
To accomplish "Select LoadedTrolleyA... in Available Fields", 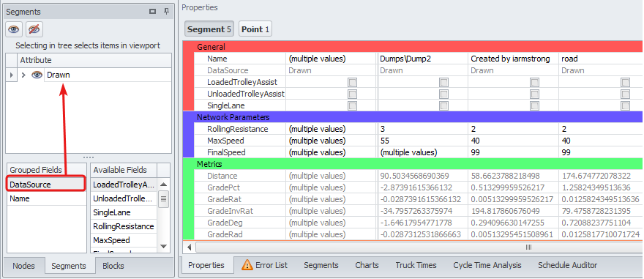I will pyautogui.click(x=123, y=185).
